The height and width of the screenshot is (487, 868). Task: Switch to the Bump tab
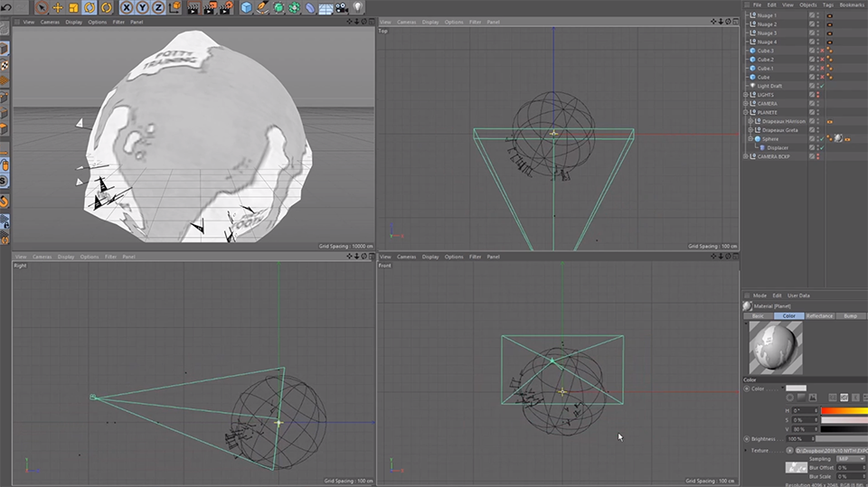850,316
